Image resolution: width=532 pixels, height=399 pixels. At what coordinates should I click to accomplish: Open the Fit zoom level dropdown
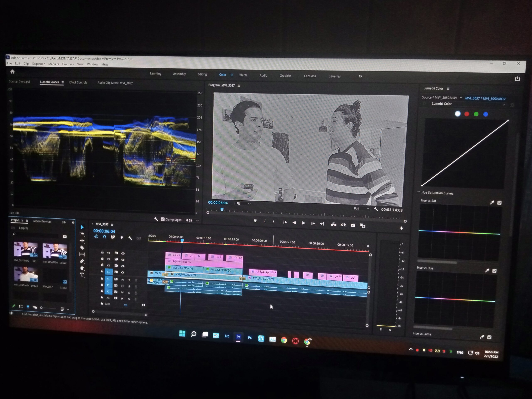point(243,204)
